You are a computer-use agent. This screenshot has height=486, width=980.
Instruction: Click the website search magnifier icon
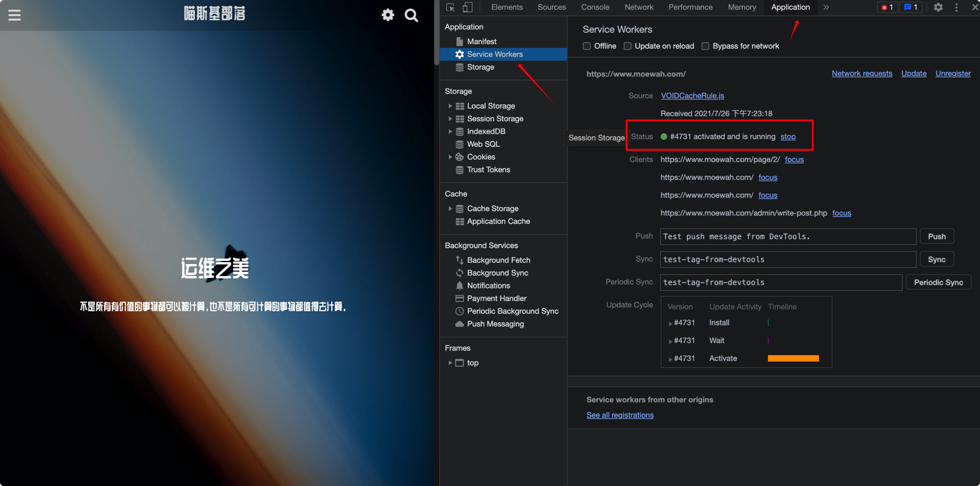(412, 15)
